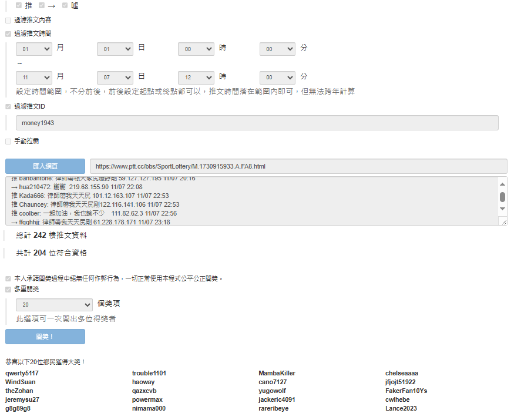Toggle the fair-draw promise checkbox
The width and height of the screenshot is (521, 420).
(x=8, y=278)
